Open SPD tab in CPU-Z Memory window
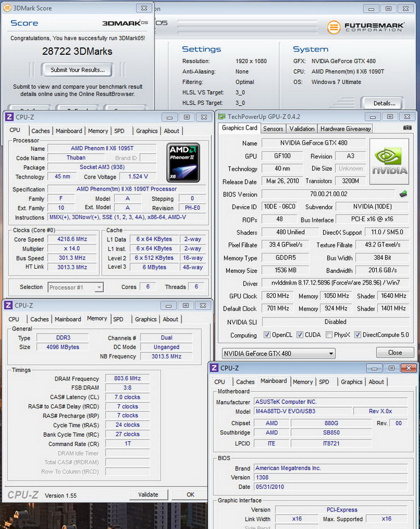Viewport: 420px width, 529px height. point(118,319)
